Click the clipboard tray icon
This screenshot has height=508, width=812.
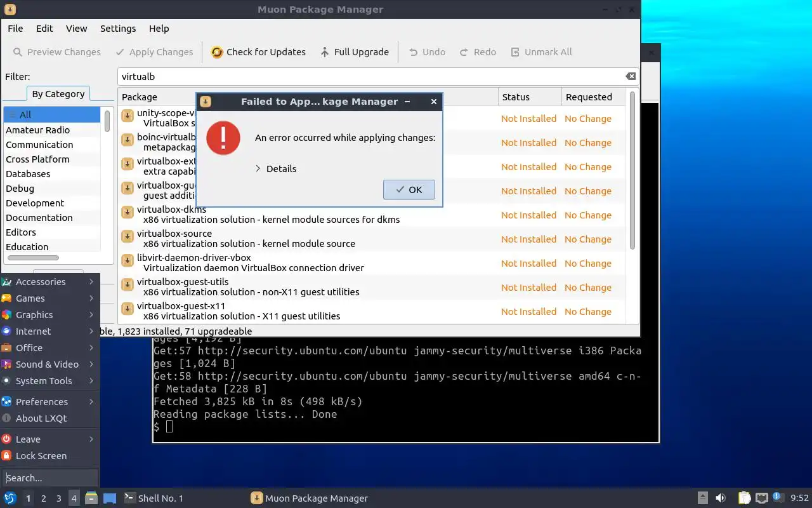744,498
